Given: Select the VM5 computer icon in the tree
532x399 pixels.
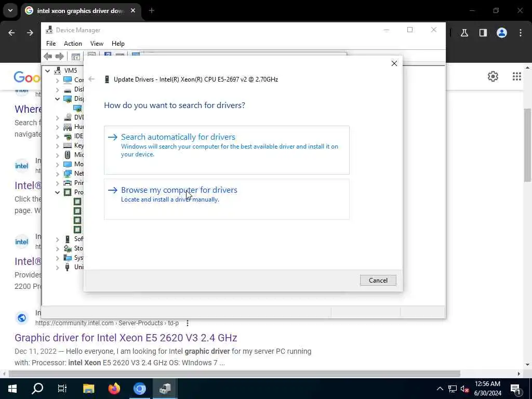Looking at the screenshot, I should click(x=57, y=71).
